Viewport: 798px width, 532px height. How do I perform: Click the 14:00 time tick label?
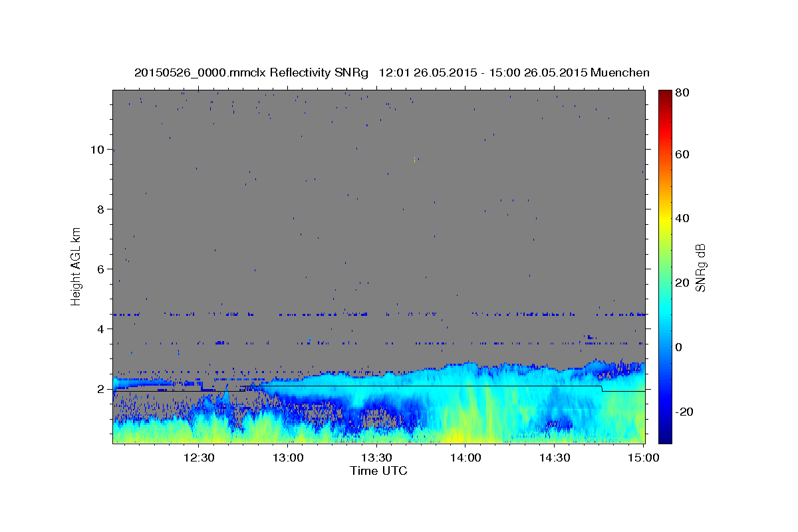pyautogui.click(x=465, y=458)
